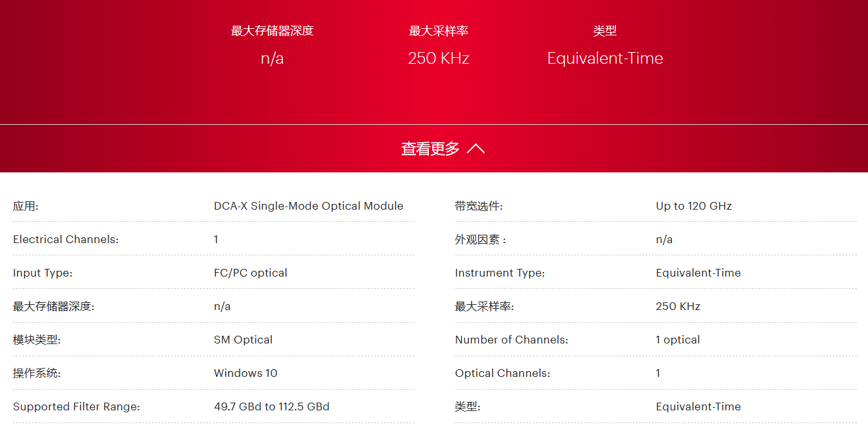868x429 pixels.
Task: Click the SM Optical module type value
Action: tap(243, 340)
